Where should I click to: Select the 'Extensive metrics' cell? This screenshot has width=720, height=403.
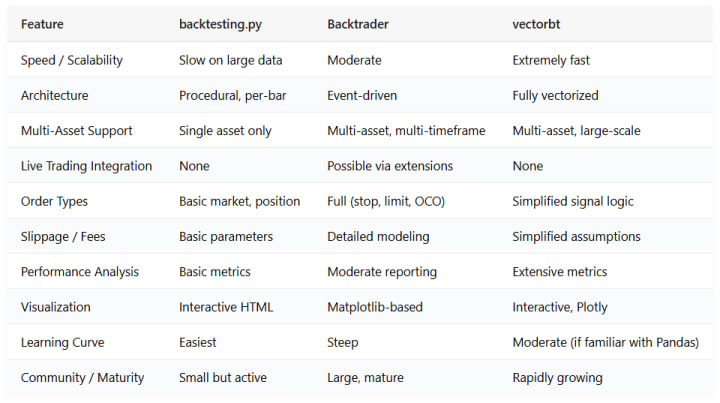559,272
